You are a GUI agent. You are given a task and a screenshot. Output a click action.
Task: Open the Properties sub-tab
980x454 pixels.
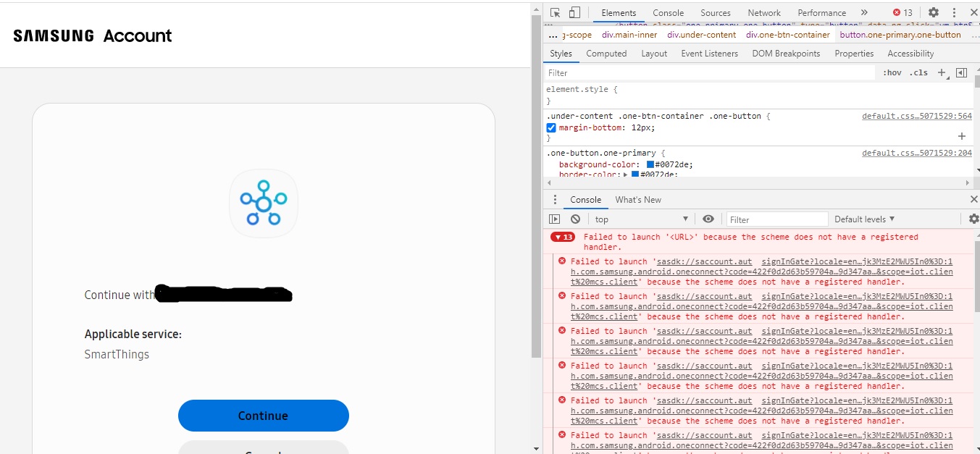tap(854, 54)
